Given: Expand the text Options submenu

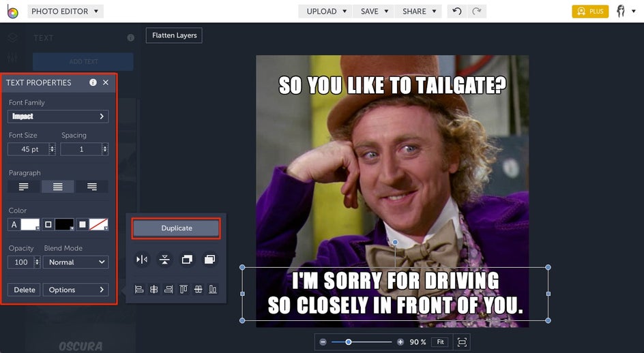Looking at the screenshot, I should tap(76, 290).
